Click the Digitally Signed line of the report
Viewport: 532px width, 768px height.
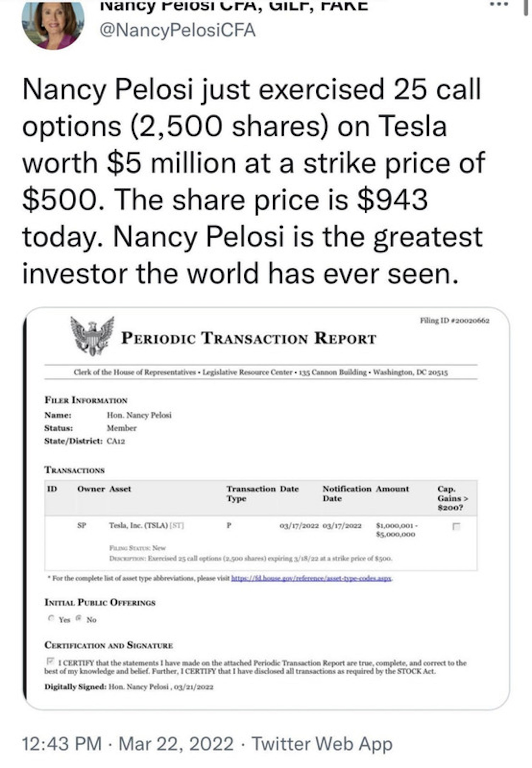[129, 687]
